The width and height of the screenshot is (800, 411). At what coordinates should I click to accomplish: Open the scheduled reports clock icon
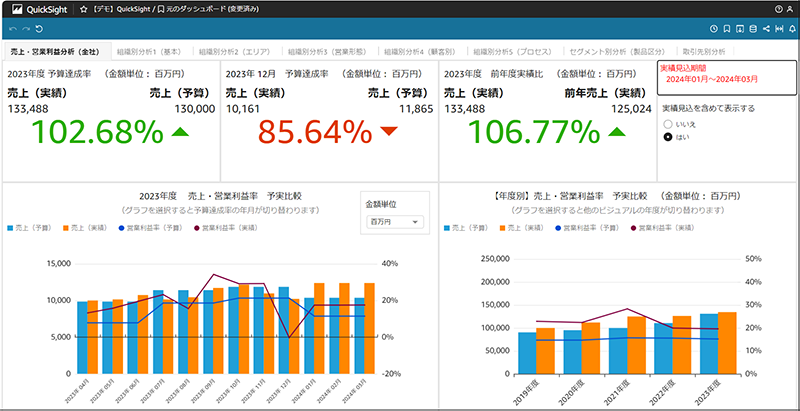(x=714, y=29)
